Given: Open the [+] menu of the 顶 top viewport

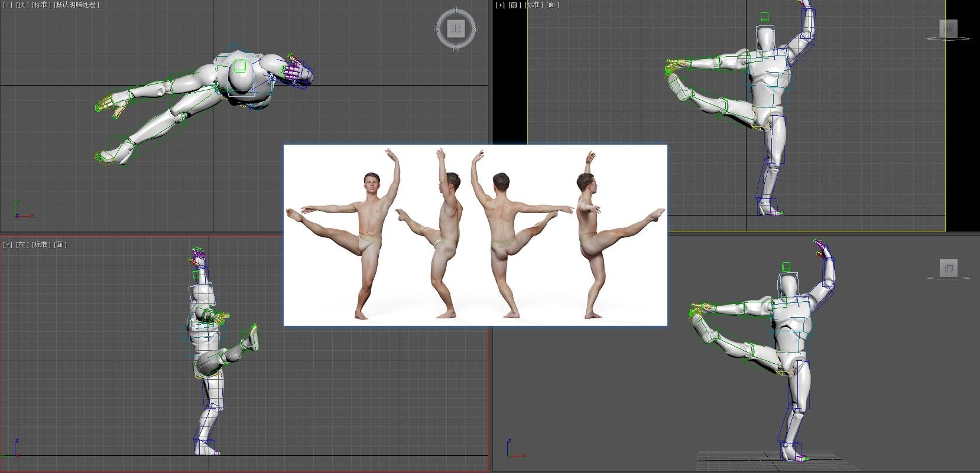Looking at the screenshot, I should [8, 5].
